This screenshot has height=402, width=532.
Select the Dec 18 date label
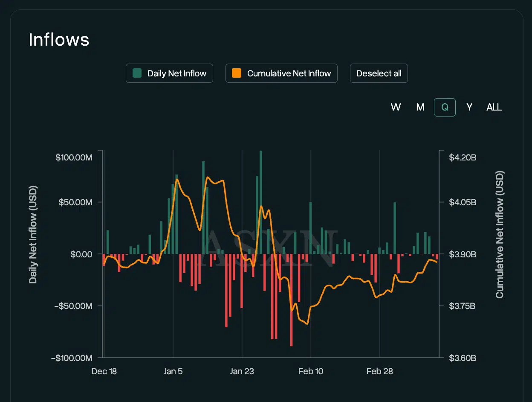[104, 371]
